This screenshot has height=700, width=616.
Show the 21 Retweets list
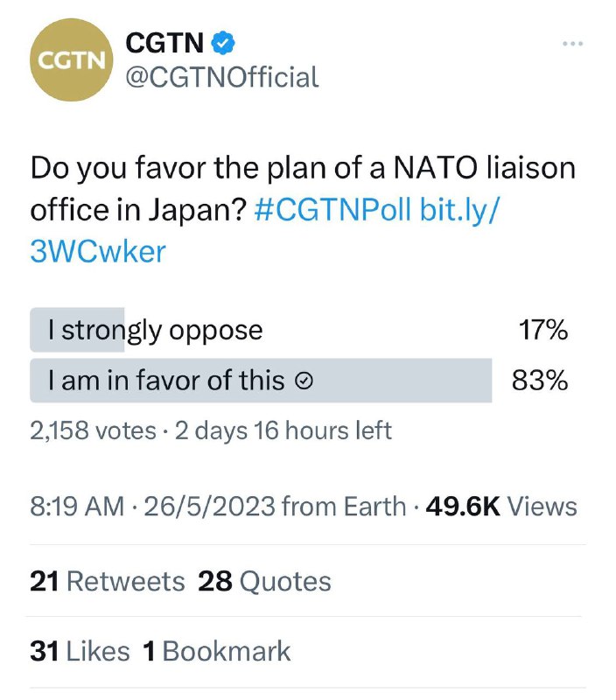[107, 581]
